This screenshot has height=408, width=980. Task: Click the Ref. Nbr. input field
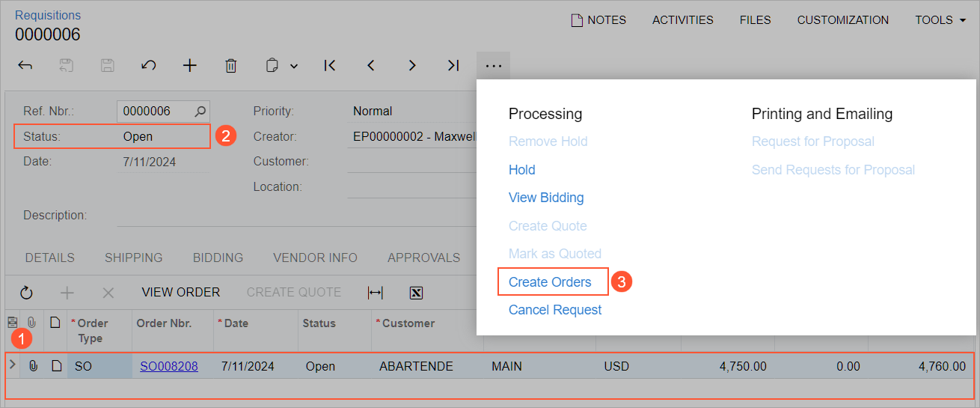click(156, 112)
